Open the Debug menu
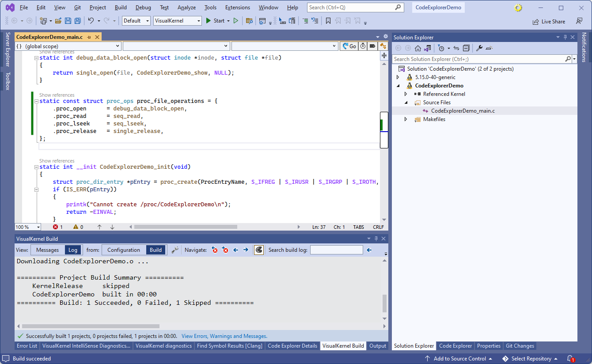 coord(143,8)
